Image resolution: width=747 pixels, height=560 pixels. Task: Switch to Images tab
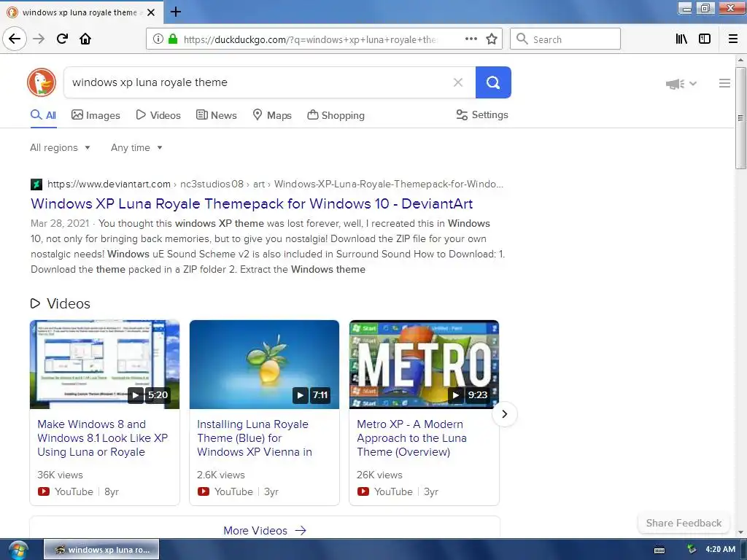(x=96, y=115)
